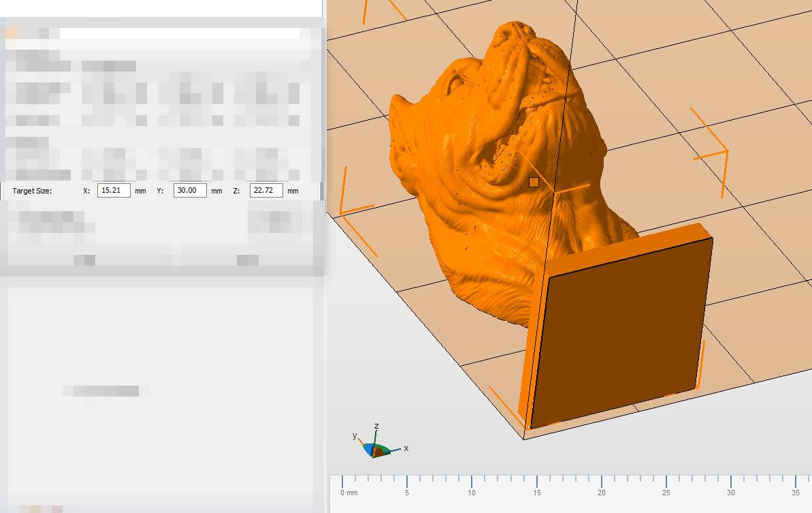
Task: Focus the Target Size Z field showing 22.72
Action: tap(266, 191)
